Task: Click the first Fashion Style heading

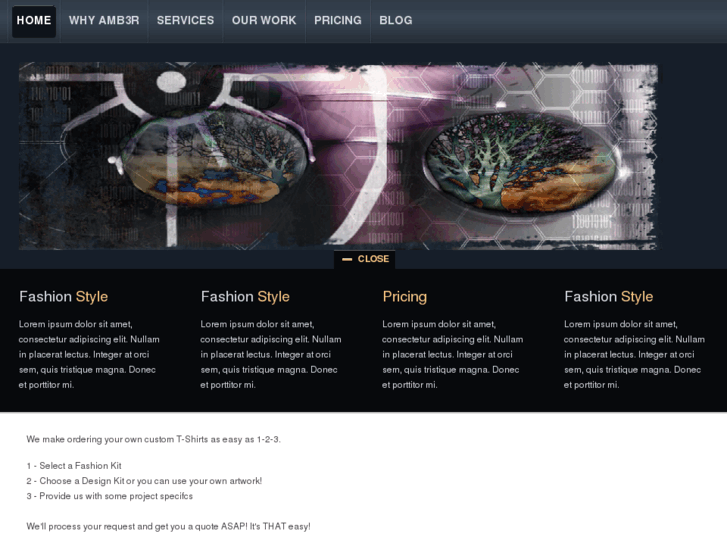Action: [64, 297]
